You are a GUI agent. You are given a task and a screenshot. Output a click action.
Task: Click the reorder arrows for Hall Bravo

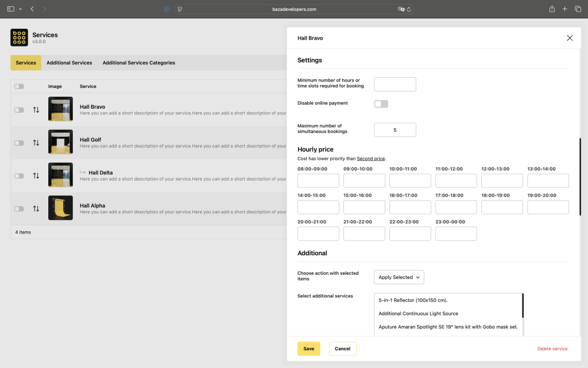click(36, 110)
